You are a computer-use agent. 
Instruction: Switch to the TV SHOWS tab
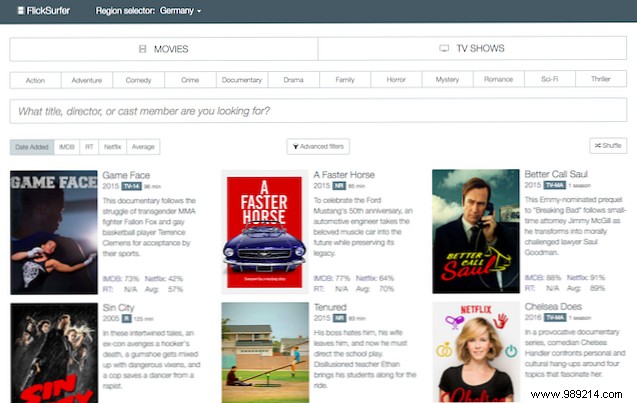pyautogui.click(x=472, y=48)
